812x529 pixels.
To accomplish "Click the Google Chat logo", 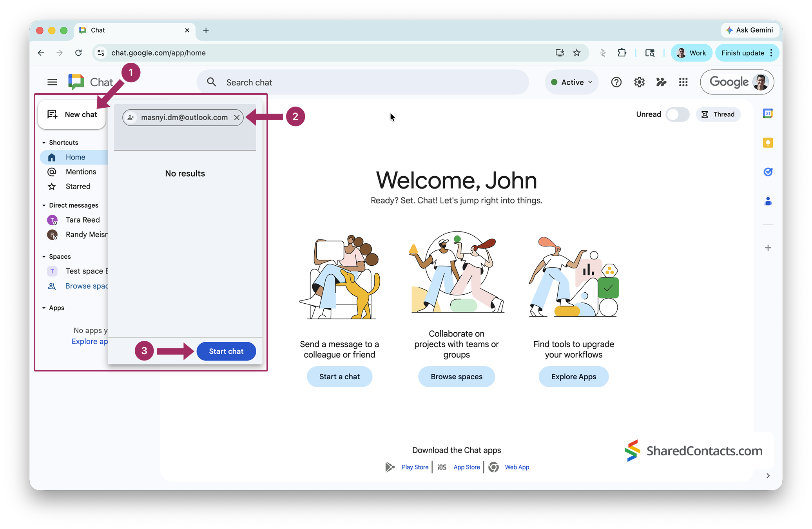I will tap(76, 82).
